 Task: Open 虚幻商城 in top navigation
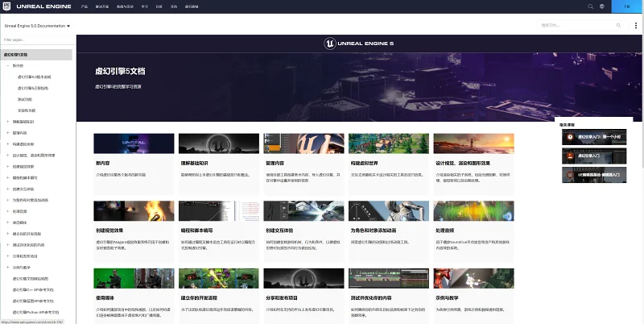(x=192, y=6)
